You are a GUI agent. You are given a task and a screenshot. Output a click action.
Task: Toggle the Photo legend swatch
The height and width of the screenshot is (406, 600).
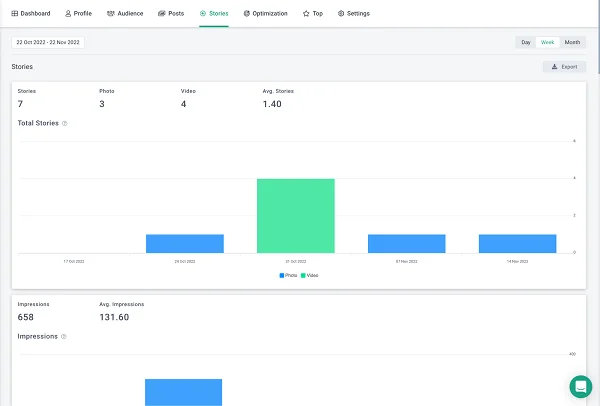(x=283, y=275)
